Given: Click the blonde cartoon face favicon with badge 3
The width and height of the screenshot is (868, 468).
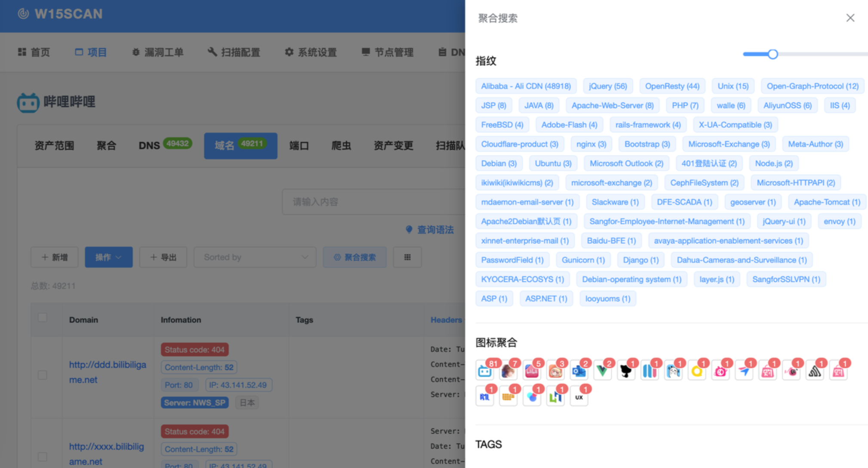Looking at the screenshot, I should (555, 371).
